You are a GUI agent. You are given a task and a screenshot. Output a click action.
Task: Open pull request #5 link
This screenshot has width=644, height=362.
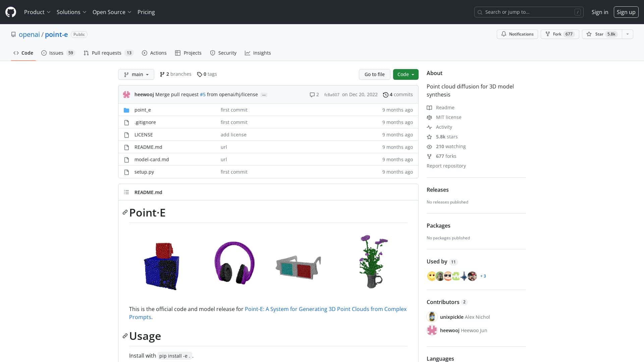(x=203, y=95)
